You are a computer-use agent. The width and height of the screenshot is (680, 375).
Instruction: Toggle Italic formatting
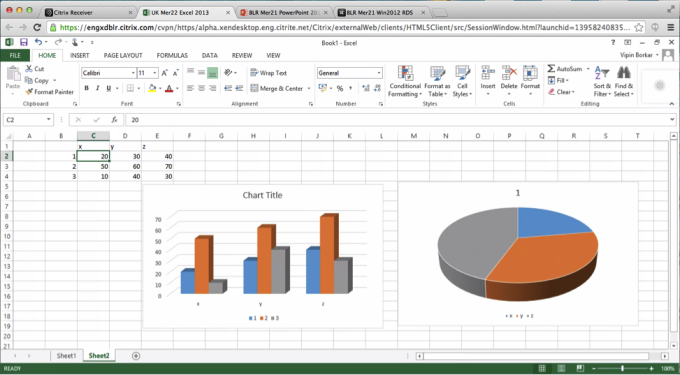point(97,88)
